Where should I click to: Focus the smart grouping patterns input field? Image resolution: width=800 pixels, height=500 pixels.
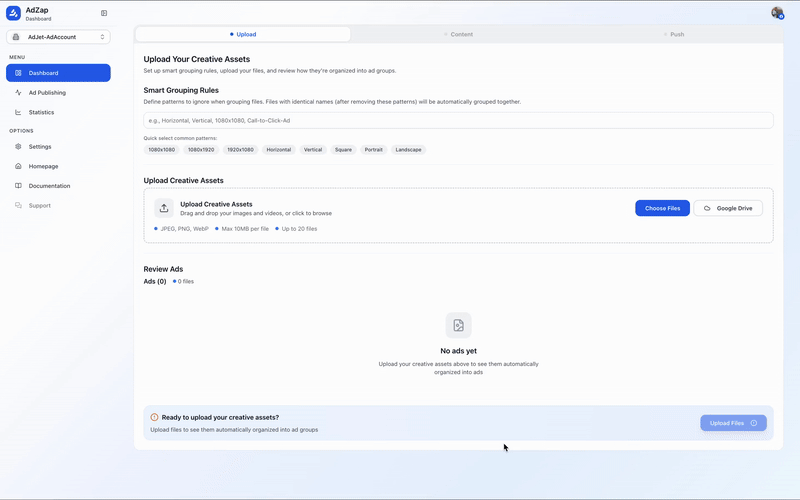point(458,121)
